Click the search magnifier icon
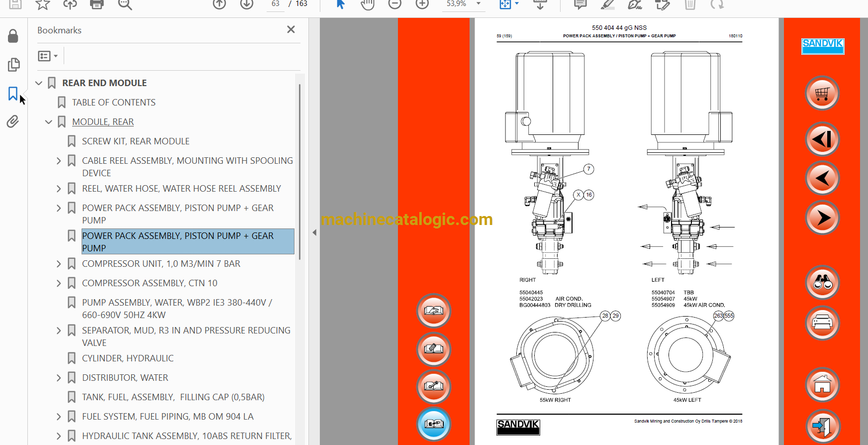This screenshot has height=445, width=868. tap(124, 4)
